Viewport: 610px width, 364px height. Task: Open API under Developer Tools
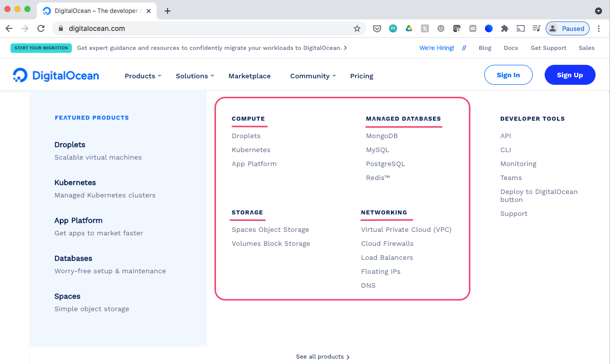pyautogui.click(x=506, y=136)
